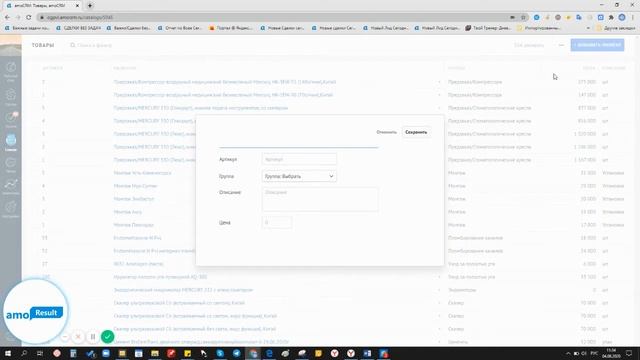Open the СДЕЛКИ БЕЗ ЗАДАЧ bookmark
The image size is (640, 360).
click(x=78, y=28)
